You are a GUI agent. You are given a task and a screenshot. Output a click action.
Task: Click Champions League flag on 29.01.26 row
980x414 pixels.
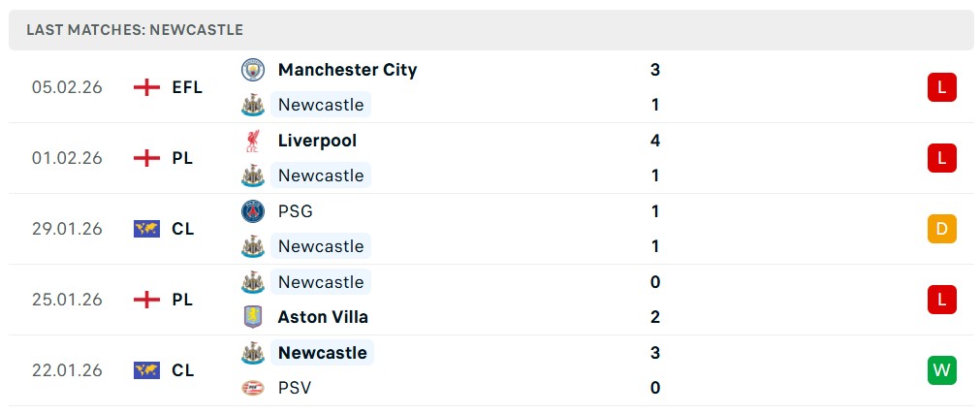point(146,229)
